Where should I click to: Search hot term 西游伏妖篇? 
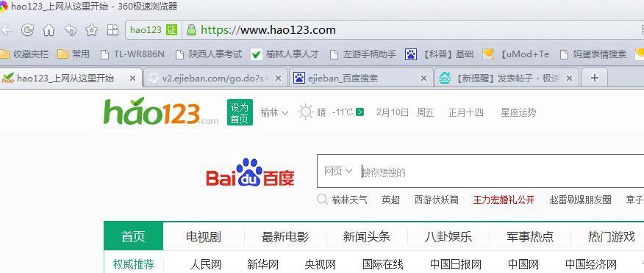click(436, 200)
